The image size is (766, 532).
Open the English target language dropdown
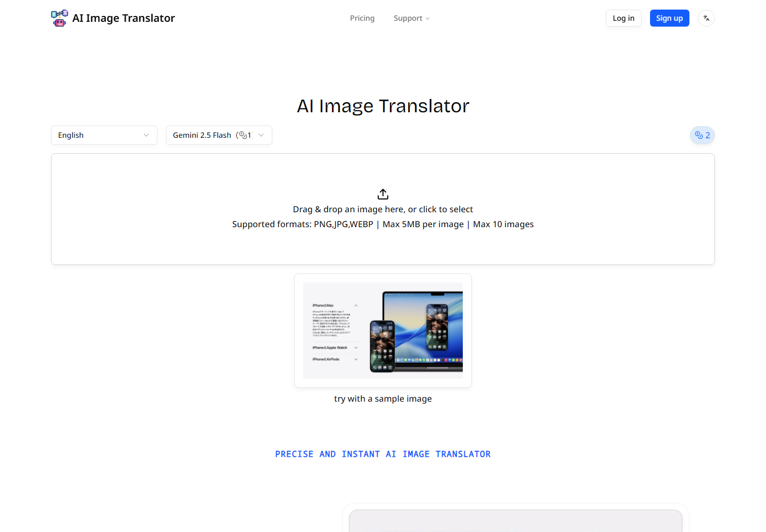(x=104, y=135)
